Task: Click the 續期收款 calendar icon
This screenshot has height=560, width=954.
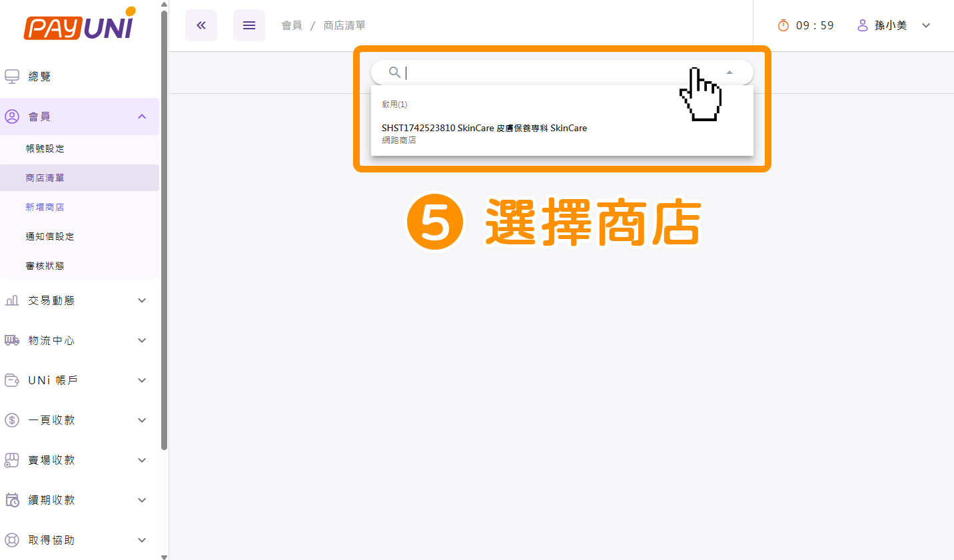Action: (12, 500)
